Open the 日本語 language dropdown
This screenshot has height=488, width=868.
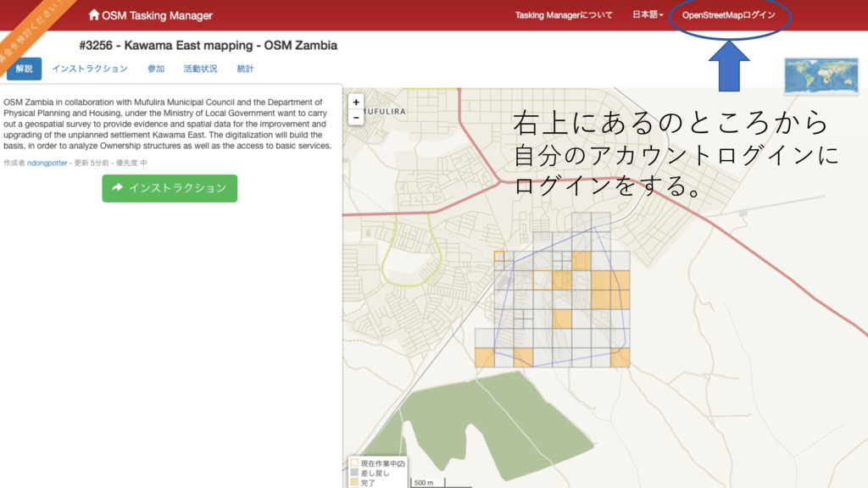(x=648, y=14)
